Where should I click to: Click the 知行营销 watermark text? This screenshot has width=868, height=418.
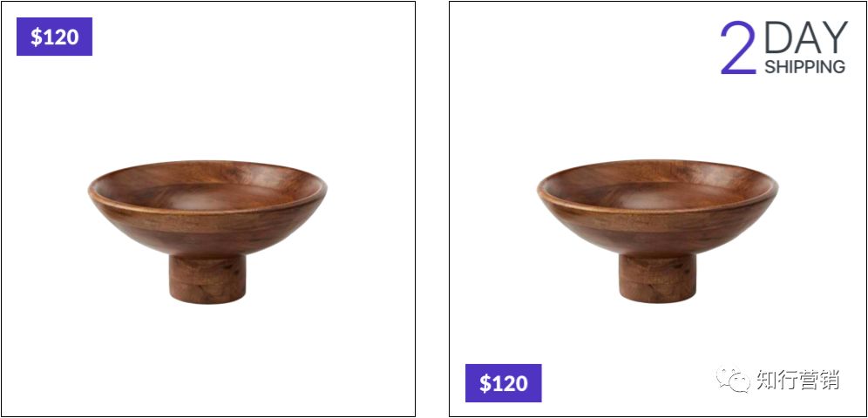(x=797, y=380)
